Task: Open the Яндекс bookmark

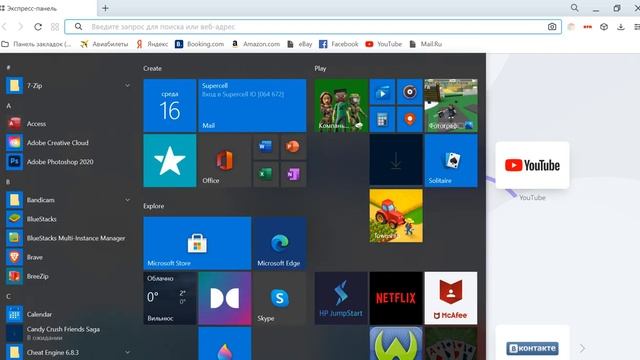Action: [x=152, y=44]
